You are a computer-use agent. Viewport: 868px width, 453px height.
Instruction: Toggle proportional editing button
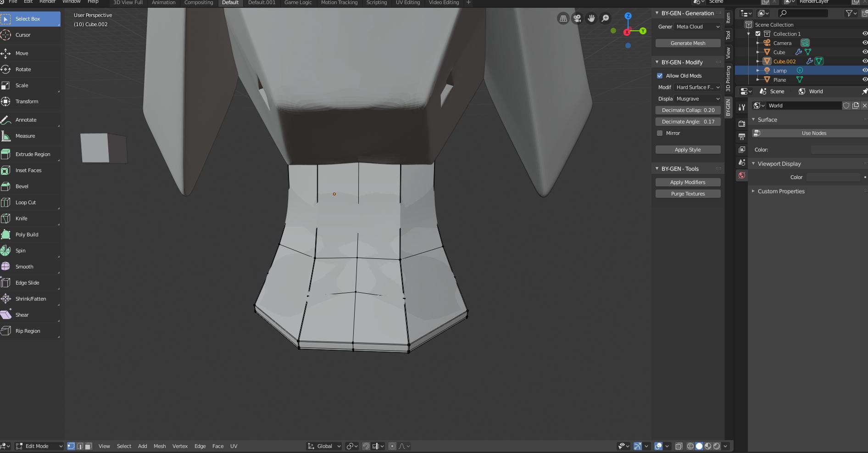pyautogui.click(x=392, y=446)
